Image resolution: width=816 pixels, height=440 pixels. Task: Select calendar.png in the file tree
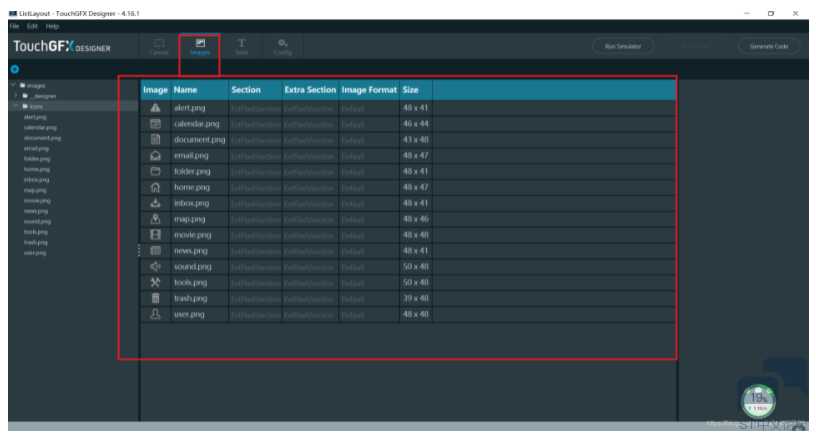[x=40, y=128]
